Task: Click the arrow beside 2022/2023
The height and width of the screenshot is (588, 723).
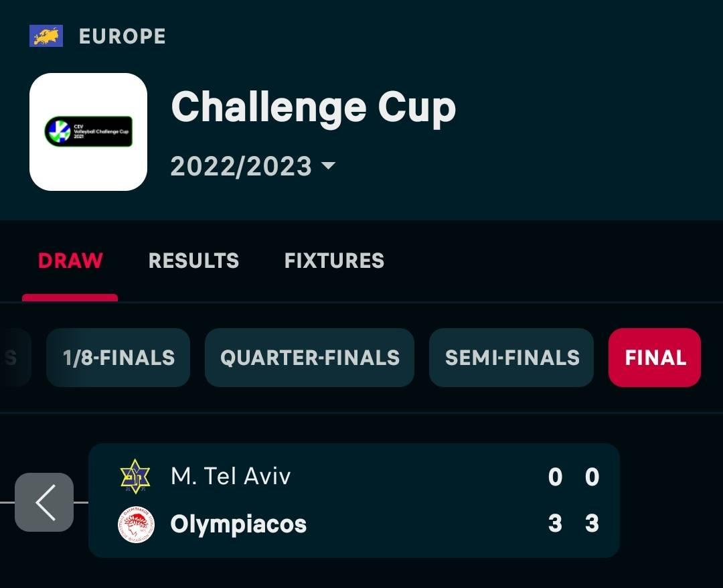Action: 328,165
